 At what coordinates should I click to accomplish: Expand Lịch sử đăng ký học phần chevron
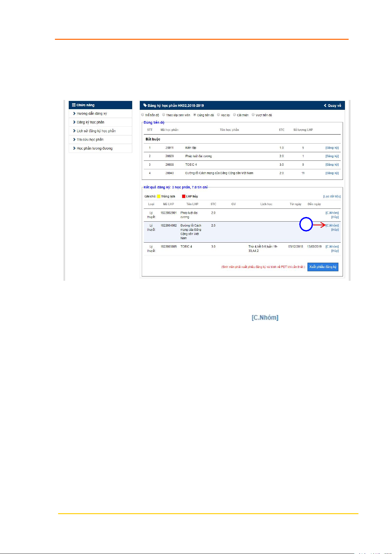(74, 131)
